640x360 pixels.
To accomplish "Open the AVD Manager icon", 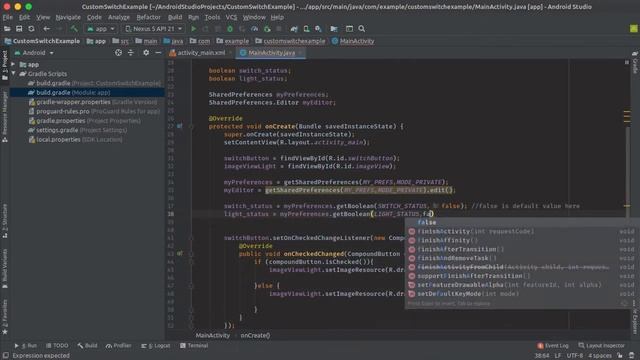I will point(306,29).
